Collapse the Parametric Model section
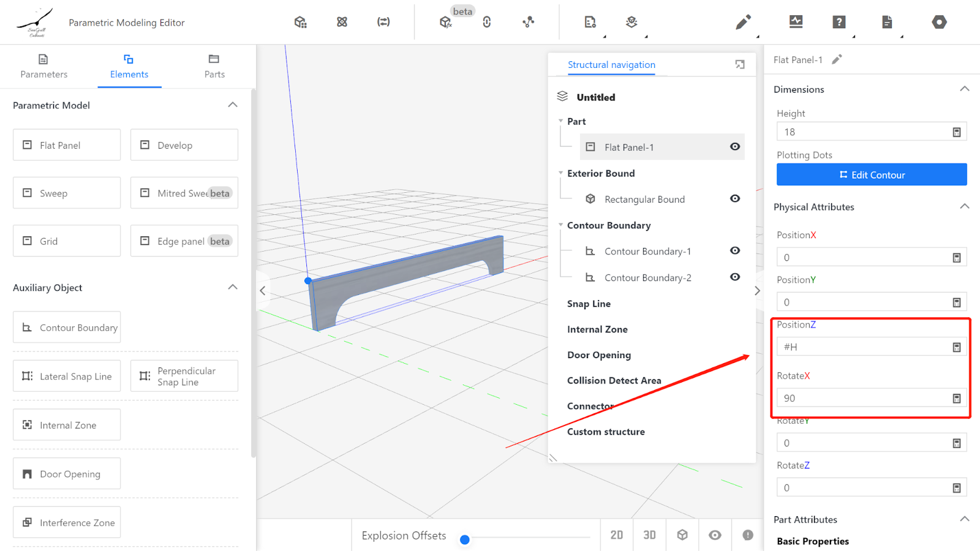The width and height of the screenshot is (980, 551). click(x=233, y=105)
